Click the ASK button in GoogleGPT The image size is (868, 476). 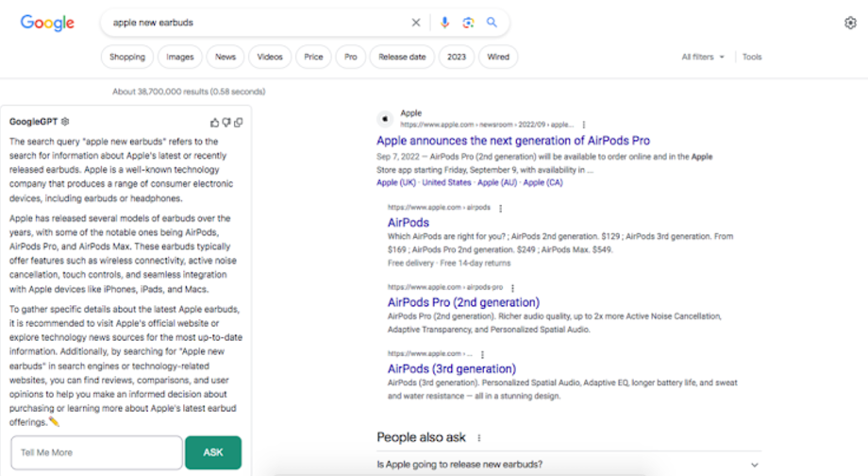tap(213, 452)
